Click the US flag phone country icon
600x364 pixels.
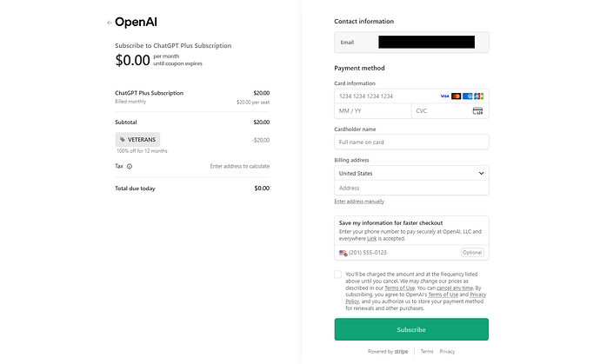click(343, 253)
